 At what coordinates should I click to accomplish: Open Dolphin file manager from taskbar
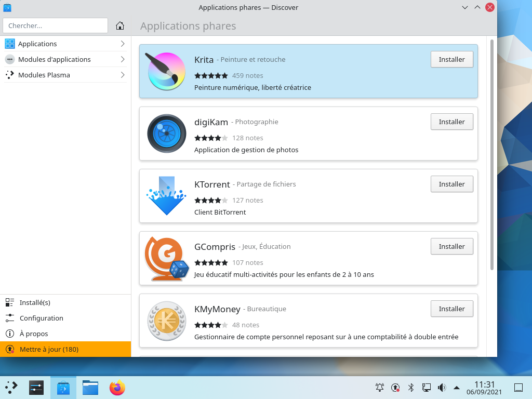[x=90, y=388]
